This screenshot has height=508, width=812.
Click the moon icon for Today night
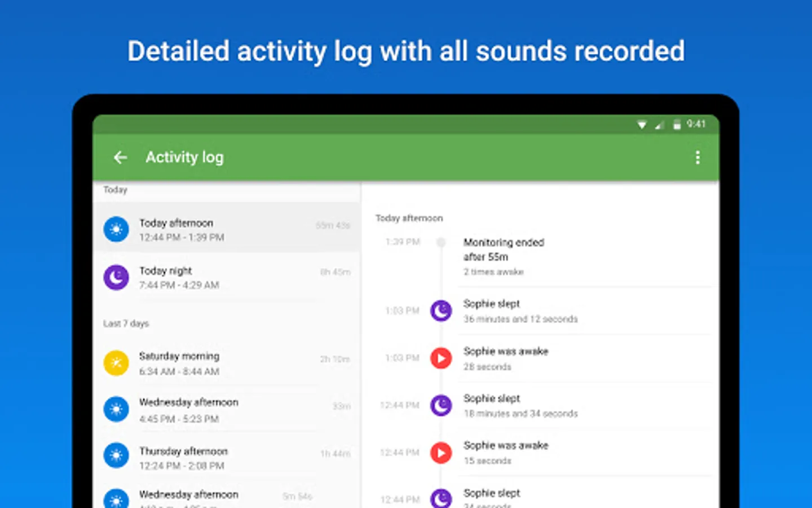tap(116, 277)
